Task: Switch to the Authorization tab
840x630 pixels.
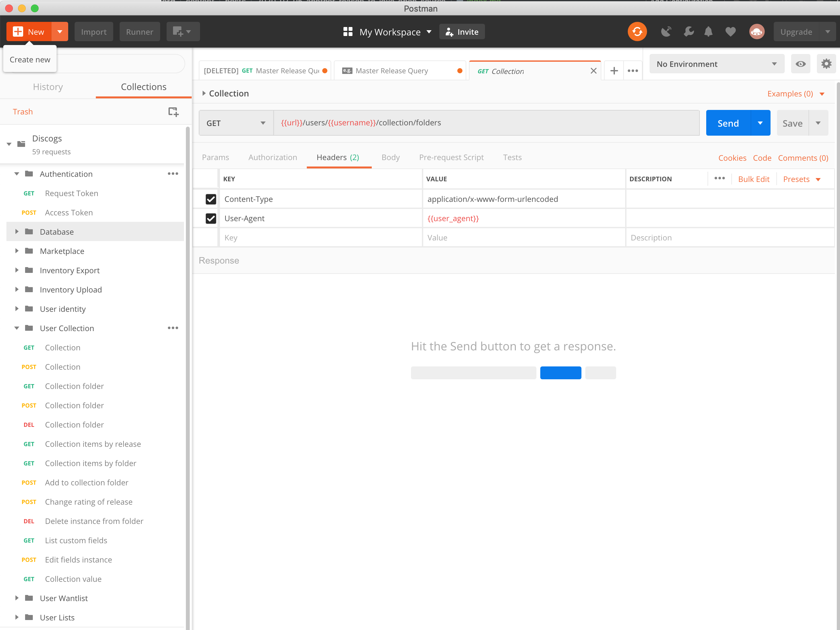Action: click(273, 157)
